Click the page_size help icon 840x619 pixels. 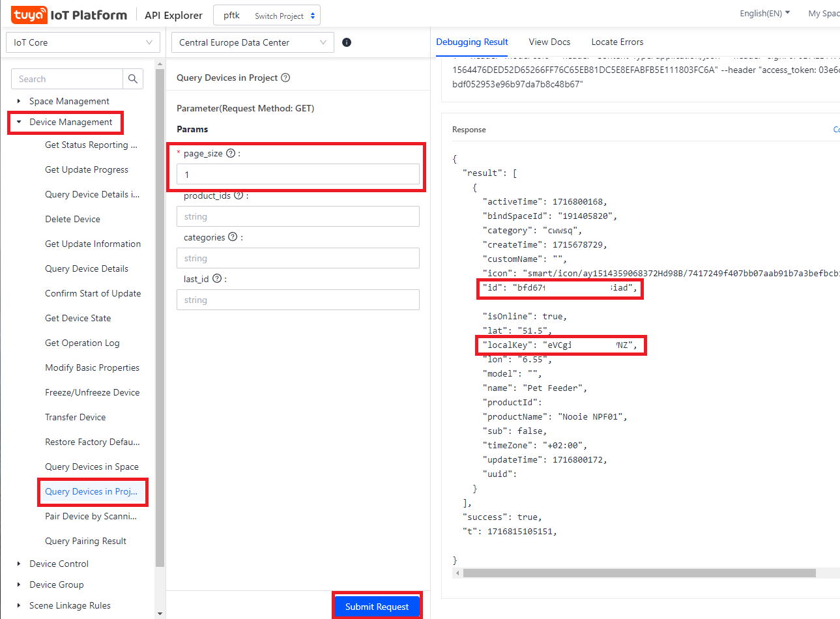click(x=230, y=153)
